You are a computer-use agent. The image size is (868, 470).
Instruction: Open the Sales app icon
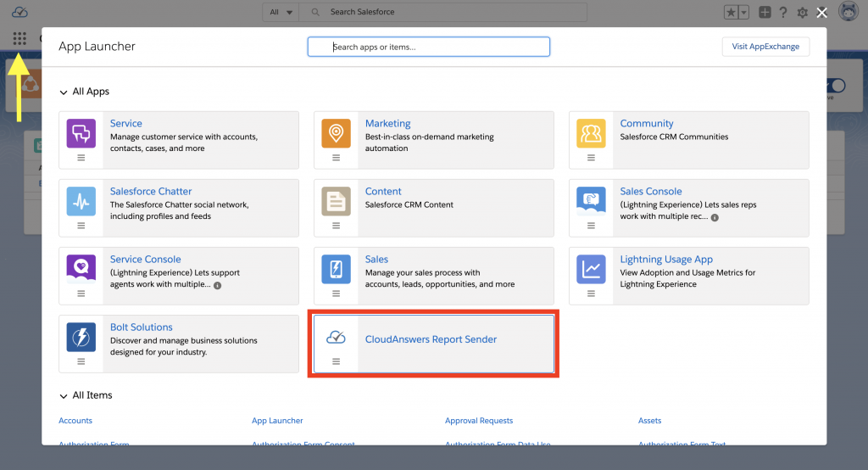tap(336, 269)
